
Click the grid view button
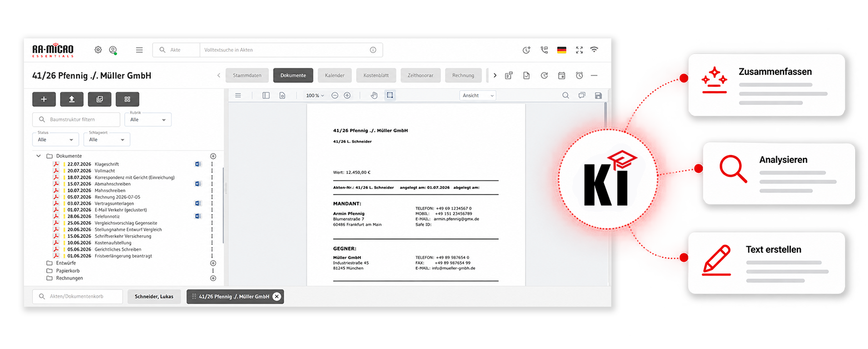(127, 99)
